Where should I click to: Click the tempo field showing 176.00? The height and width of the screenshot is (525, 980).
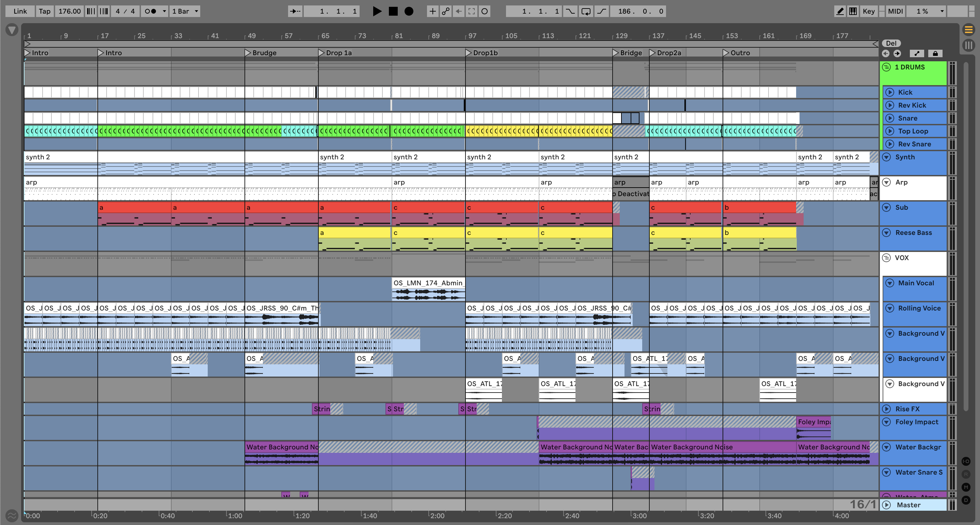click(69, 12)
